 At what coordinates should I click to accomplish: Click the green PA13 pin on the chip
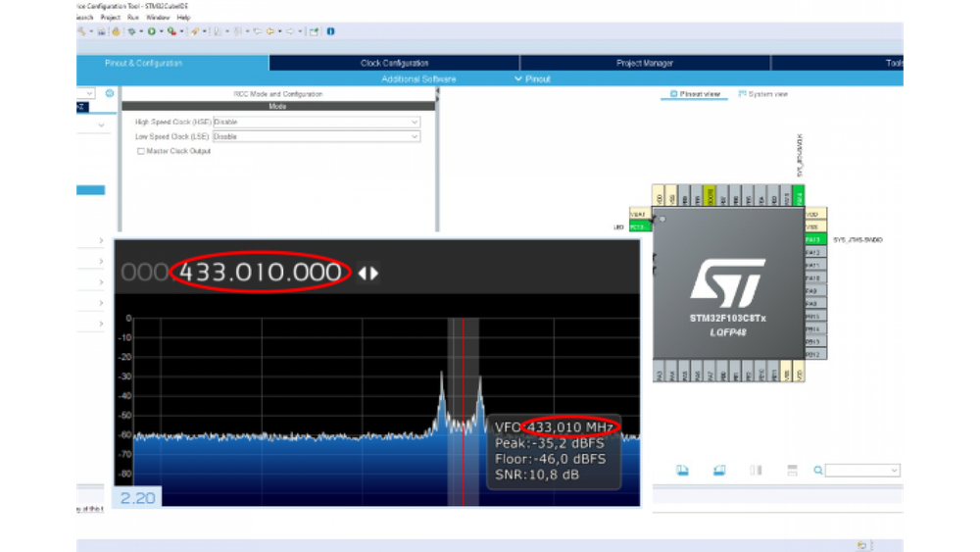tap(813, 239)
